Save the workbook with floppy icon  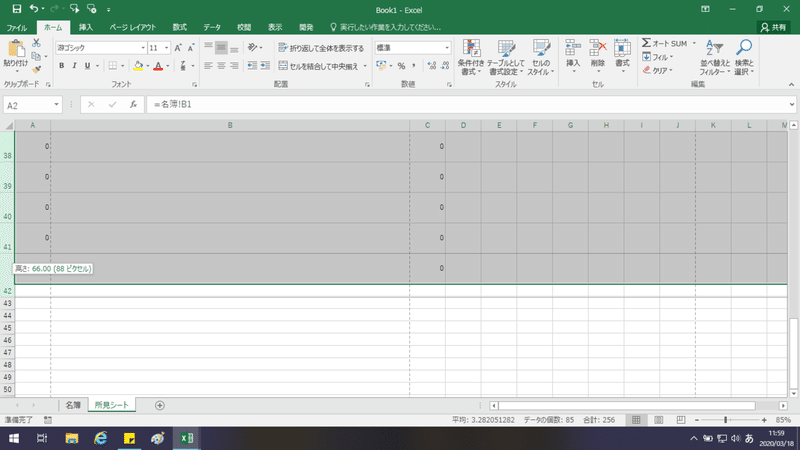click(x=16, y=9)
